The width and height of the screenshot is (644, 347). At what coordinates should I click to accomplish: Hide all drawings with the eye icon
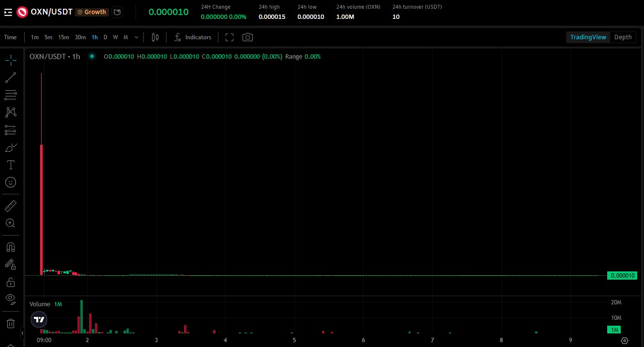coord(11,299)
